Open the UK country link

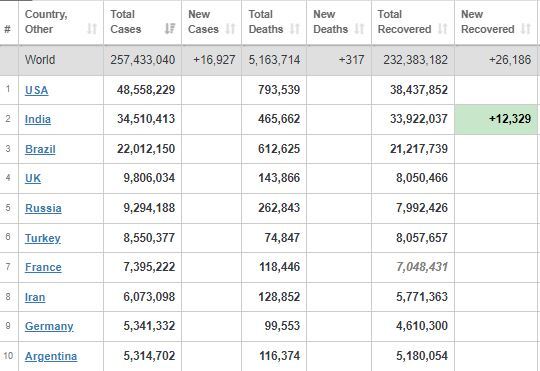pos(33,178)
